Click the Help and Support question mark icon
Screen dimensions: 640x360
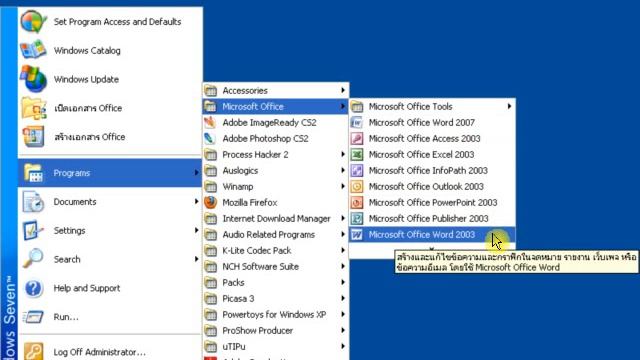33,288
